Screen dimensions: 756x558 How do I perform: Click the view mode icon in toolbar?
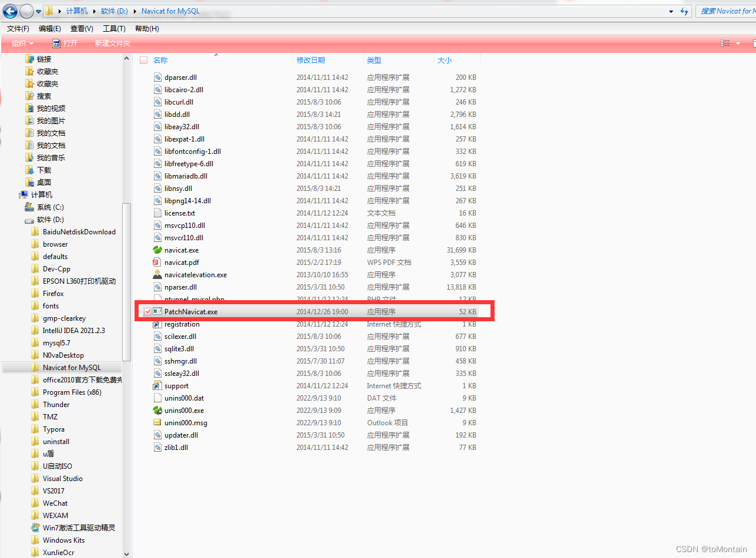click(725, 43)
